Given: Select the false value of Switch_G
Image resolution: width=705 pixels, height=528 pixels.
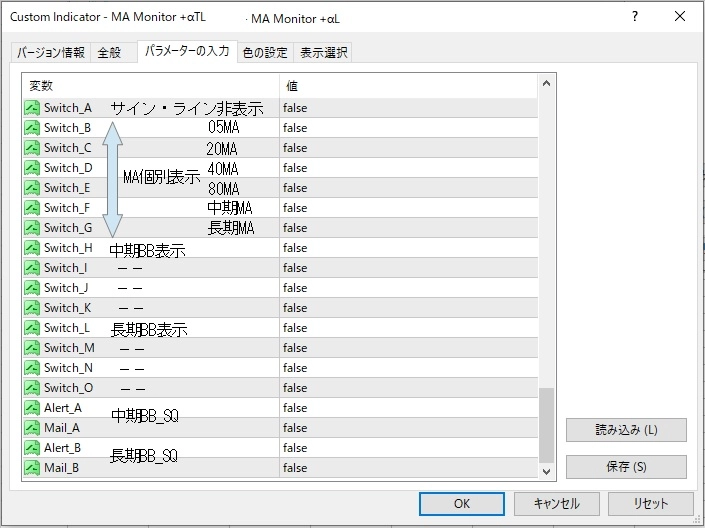Looking at the screenshot, I should point(295,228).
